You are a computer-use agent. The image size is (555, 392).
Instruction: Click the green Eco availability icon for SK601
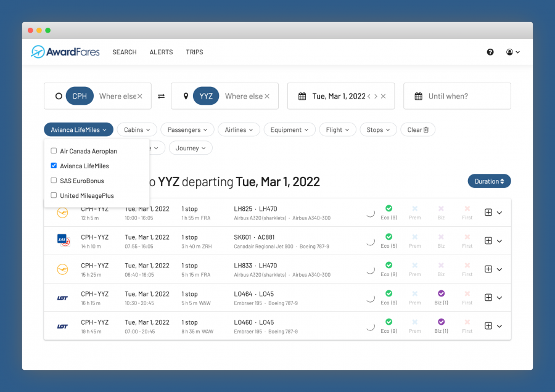pos(388,237)
